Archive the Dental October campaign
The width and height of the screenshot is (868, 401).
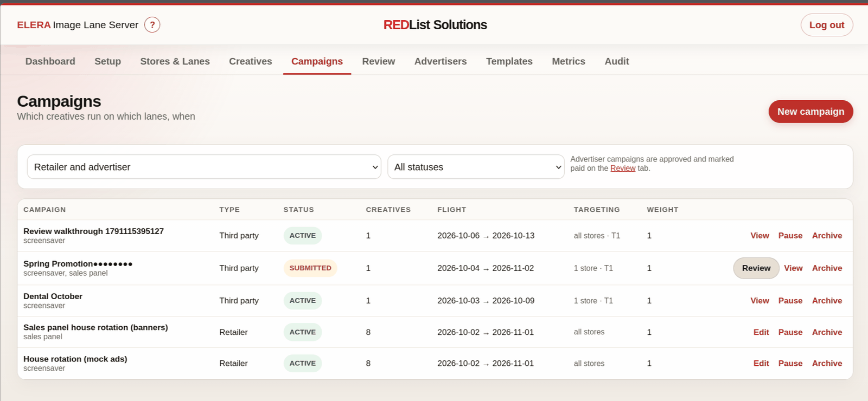click(x=827, y=301)
